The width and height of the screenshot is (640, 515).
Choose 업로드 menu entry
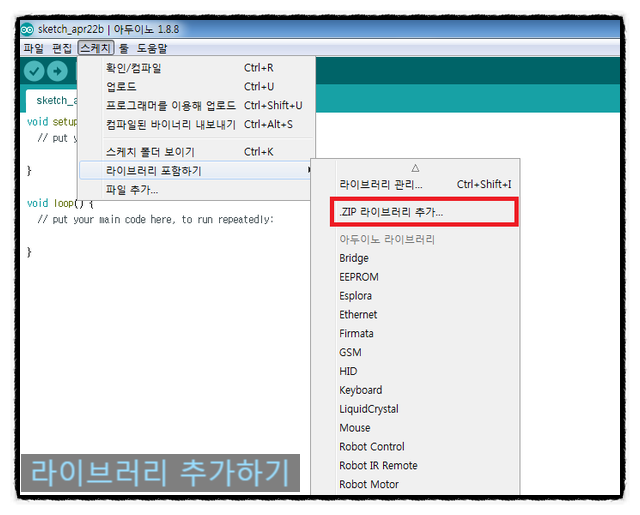point(121,87)
